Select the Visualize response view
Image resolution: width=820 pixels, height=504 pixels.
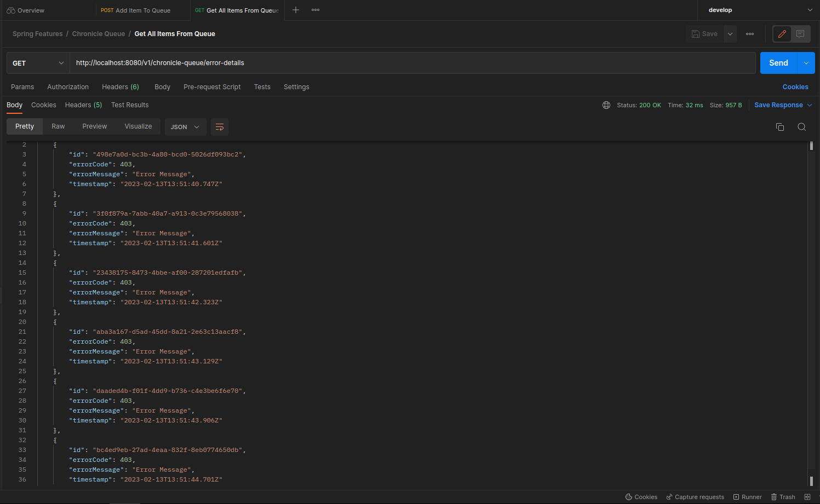[x=138, y=126]
